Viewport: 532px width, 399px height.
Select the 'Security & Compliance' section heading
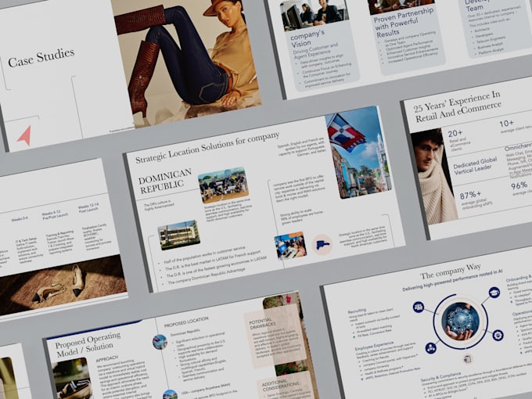click(x=440, y=376)
